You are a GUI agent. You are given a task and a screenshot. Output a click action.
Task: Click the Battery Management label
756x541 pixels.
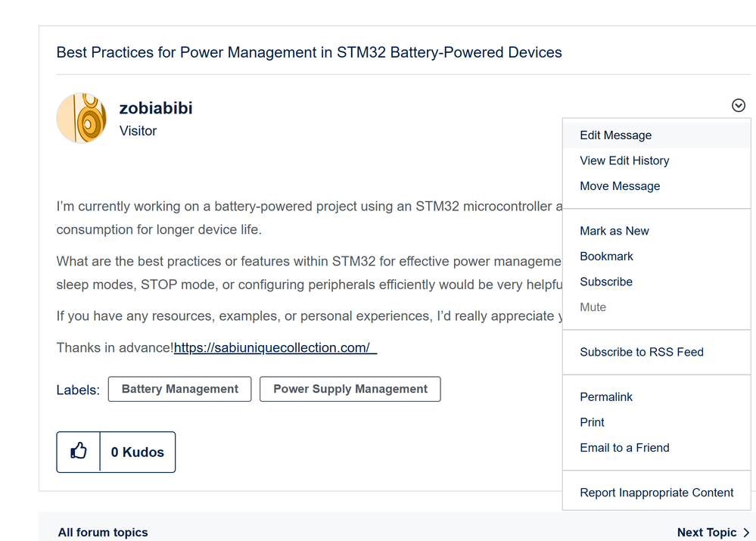tap(180, 389)
